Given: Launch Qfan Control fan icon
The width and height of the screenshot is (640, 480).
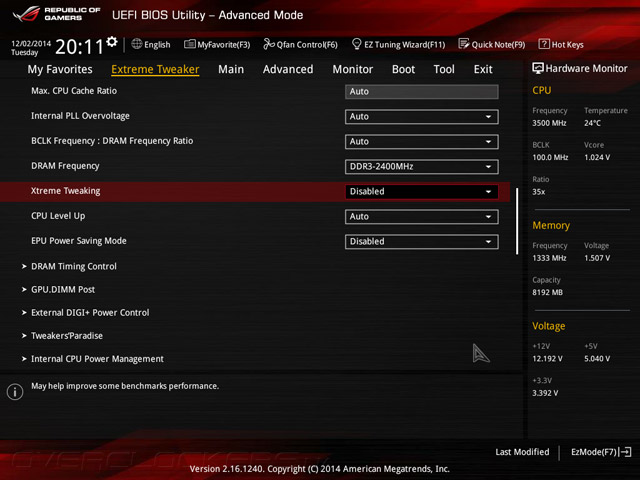Looking at the screenshot, I should [269, 44].
